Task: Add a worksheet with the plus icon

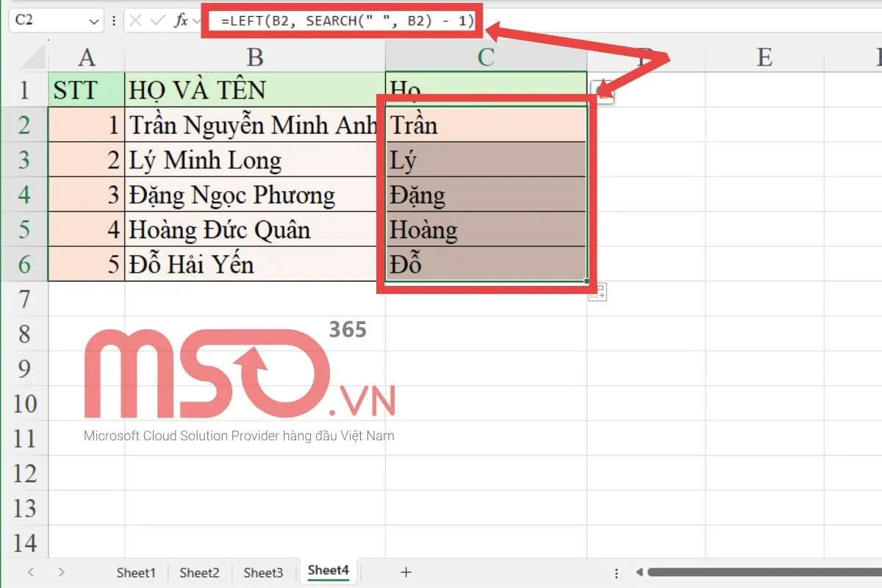Action: [406, 572]
